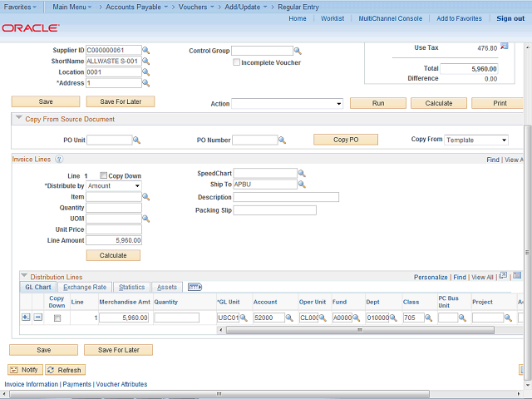Viewport: 532px width, 399px height.
Task: Click the SpeedChart lookup magnifier
Action: [303, 174]
